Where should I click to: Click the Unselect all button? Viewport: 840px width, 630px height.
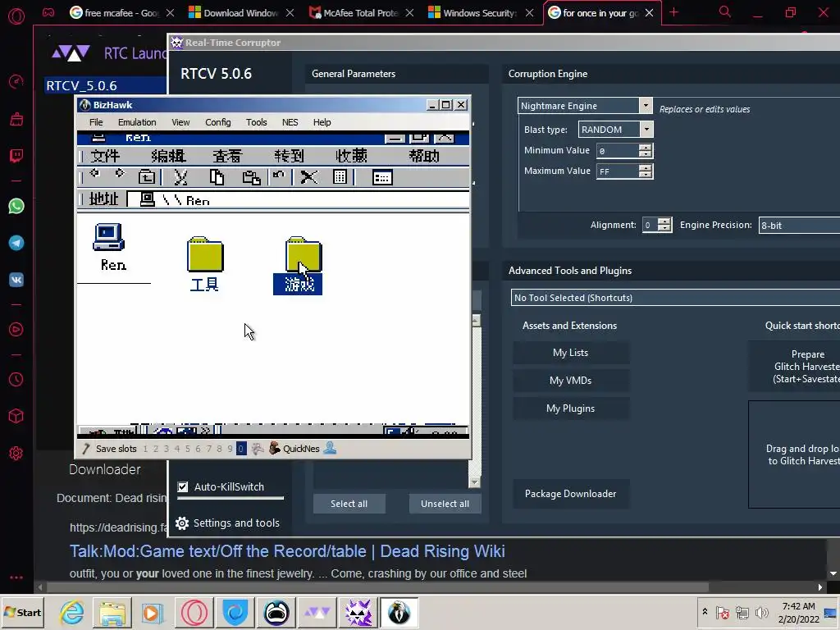(x=445, y=504)
